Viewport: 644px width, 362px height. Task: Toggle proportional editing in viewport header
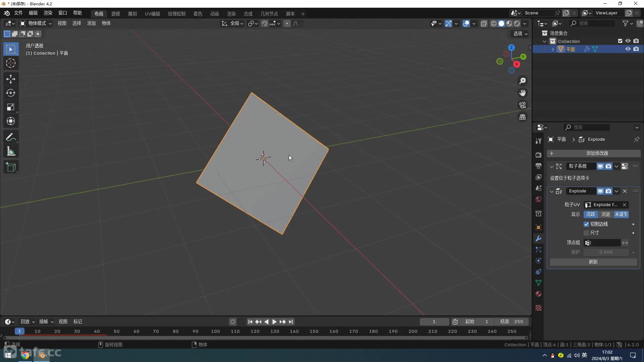287,23
